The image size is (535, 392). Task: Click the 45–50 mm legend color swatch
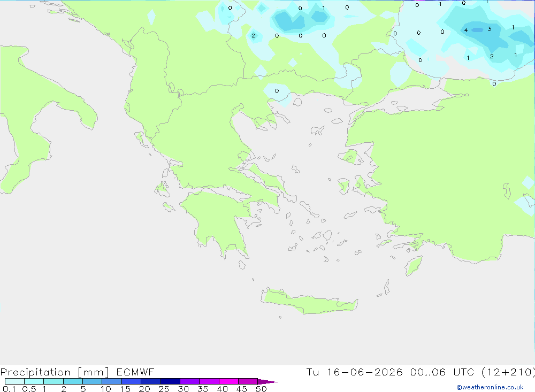pos(248,381)
